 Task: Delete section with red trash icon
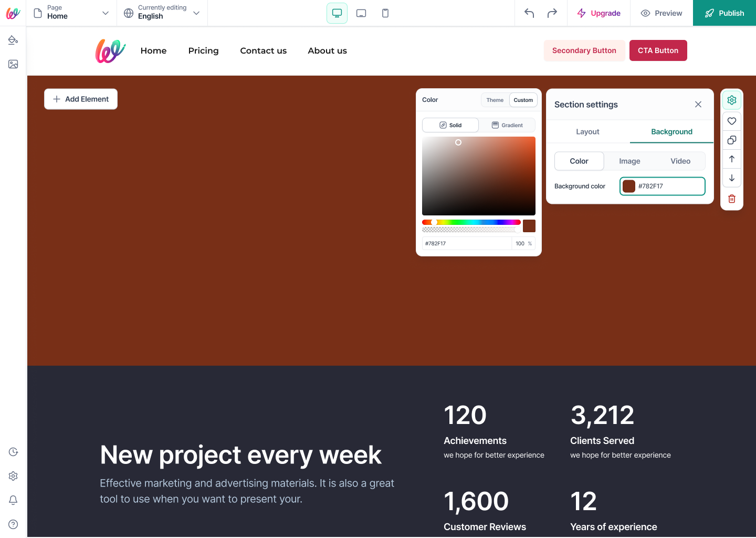coord(732,199)
